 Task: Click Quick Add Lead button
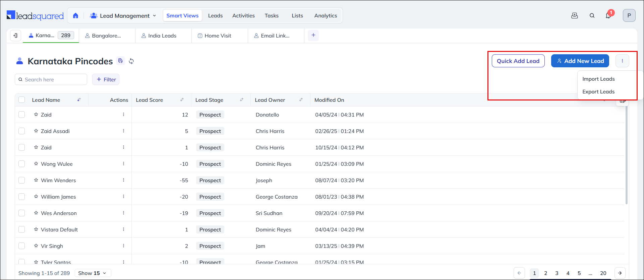tap(518, 61)
